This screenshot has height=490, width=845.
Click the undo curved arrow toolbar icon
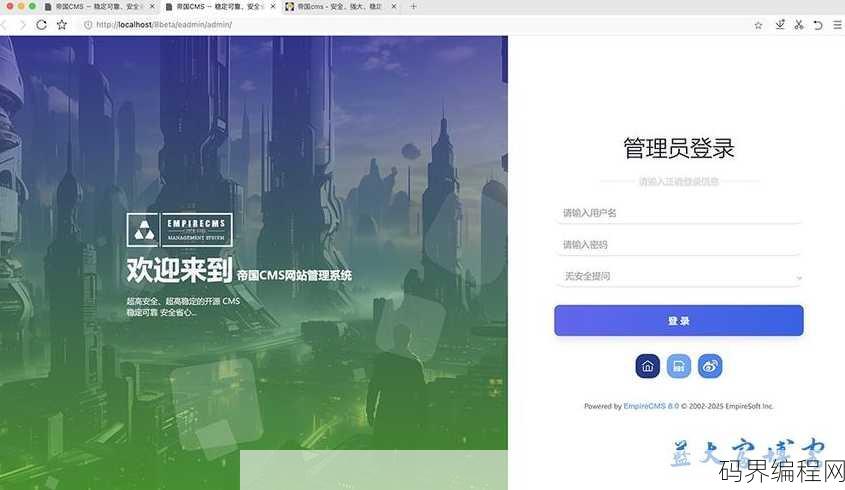[818, 25]
